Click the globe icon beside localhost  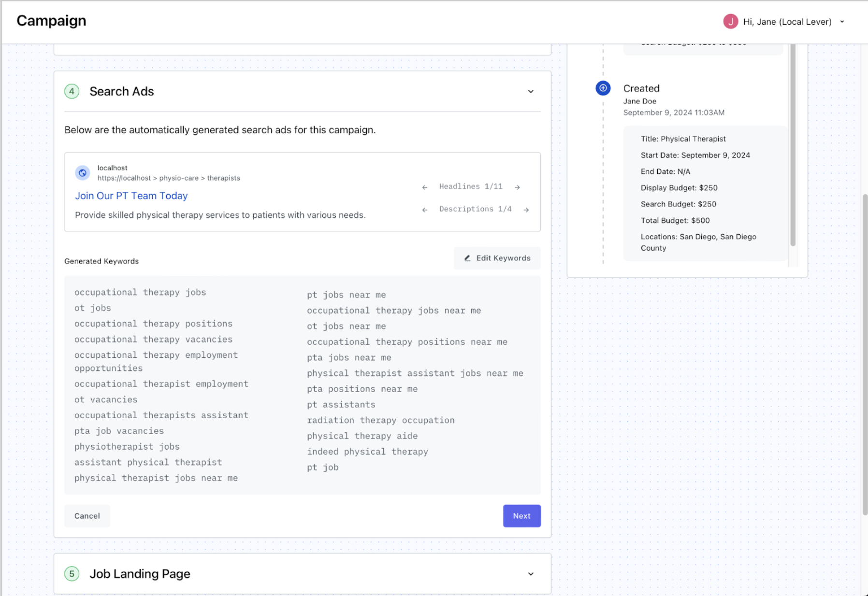83,173
